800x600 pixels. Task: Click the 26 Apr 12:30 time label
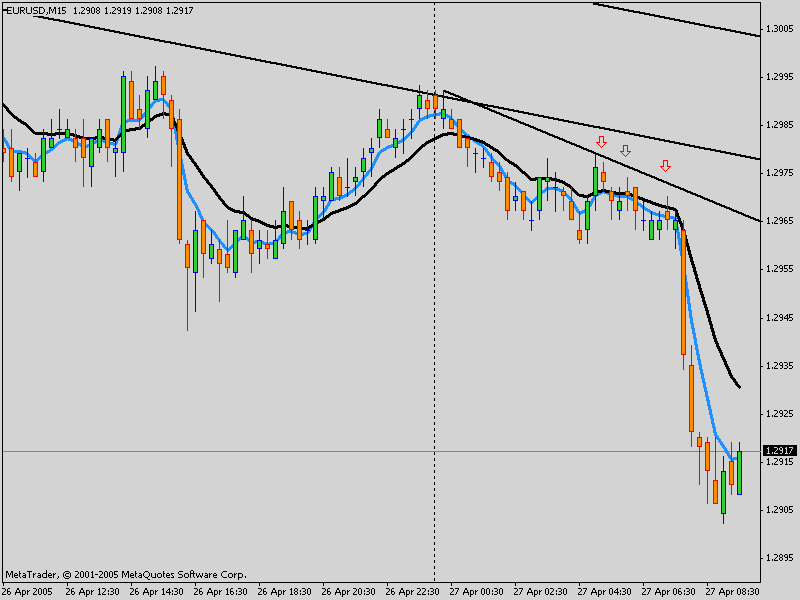pos(92,592)
